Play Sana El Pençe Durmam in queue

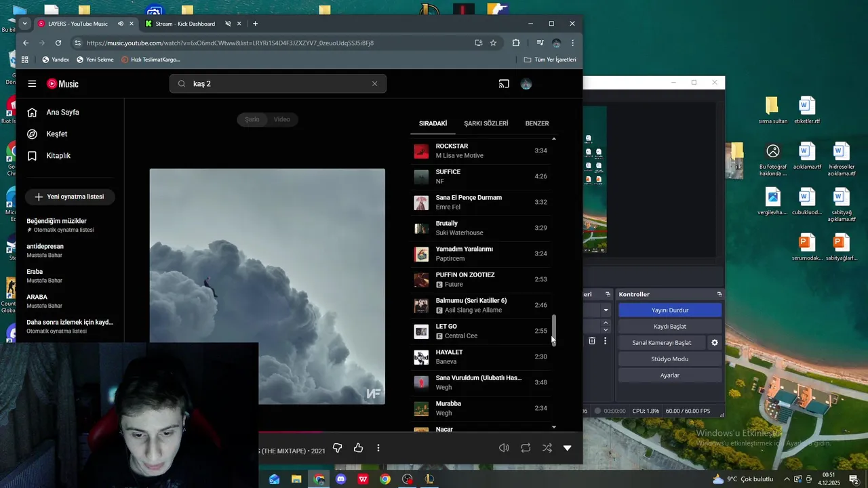481,202
